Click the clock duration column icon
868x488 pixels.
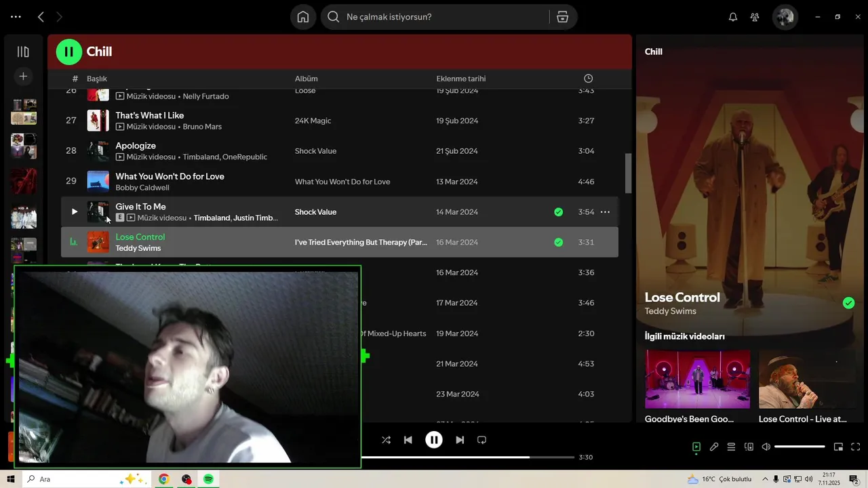pyautogui.click(x=588, y=79)
